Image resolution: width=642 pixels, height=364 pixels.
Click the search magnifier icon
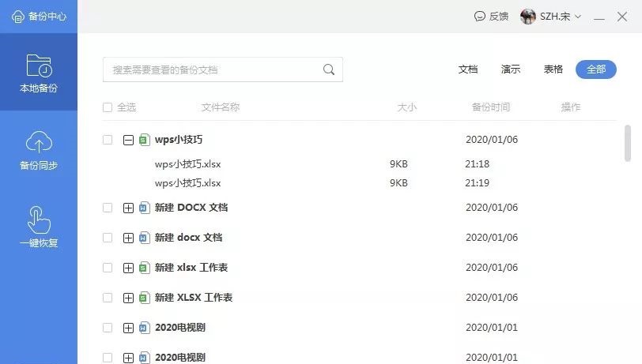329,69
